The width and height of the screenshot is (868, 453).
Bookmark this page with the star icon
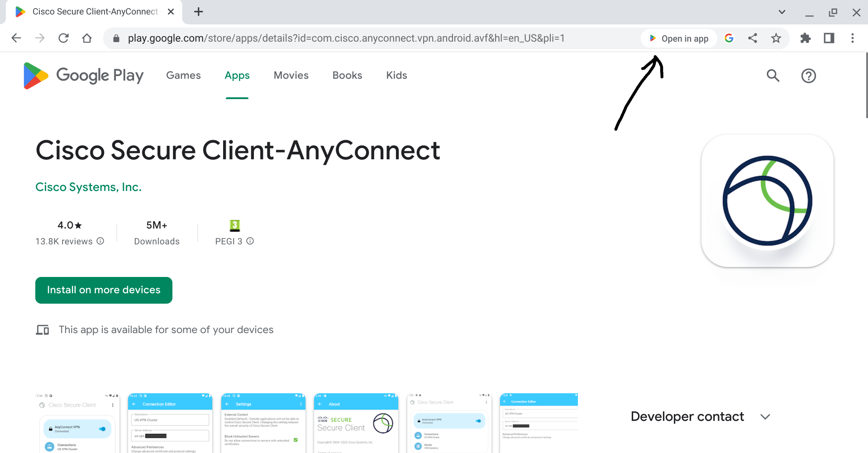(776, 38)
